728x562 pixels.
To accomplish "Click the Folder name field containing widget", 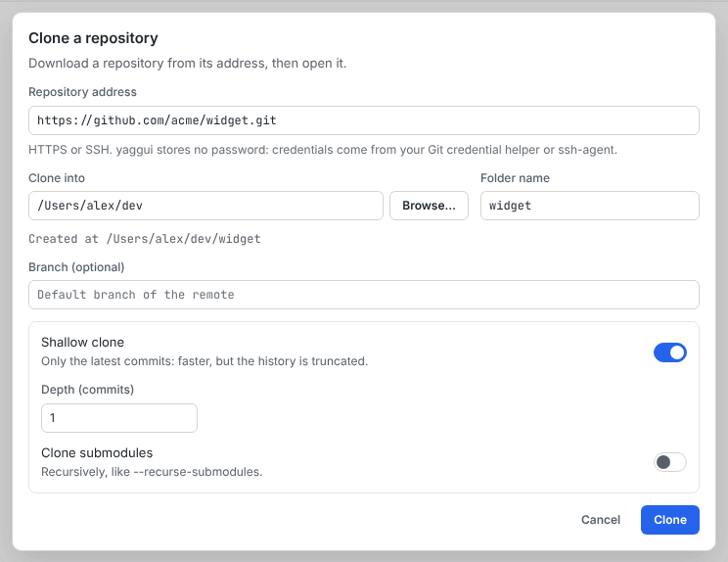I will pyautogui.click(x=590, y=206).
